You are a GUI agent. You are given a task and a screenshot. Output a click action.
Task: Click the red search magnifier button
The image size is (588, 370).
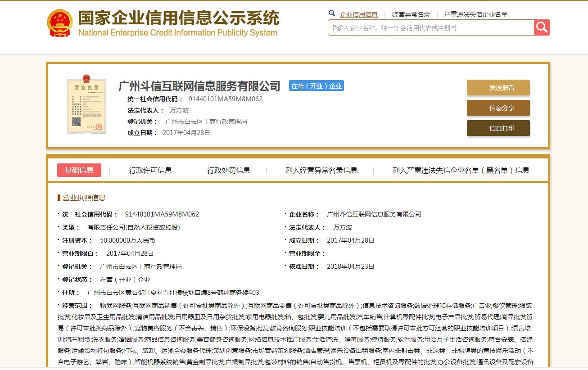(x=542, y=27)
